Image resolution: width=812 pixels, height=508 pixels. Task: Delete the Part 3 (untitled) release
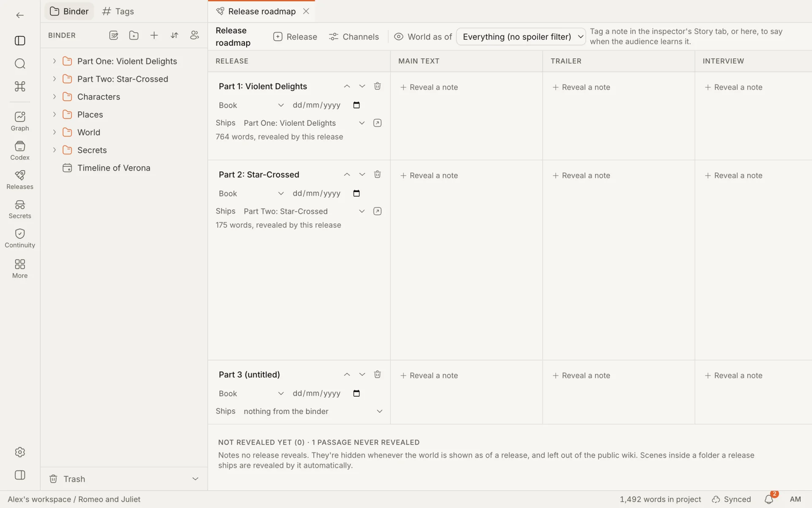tap(377, 375)
